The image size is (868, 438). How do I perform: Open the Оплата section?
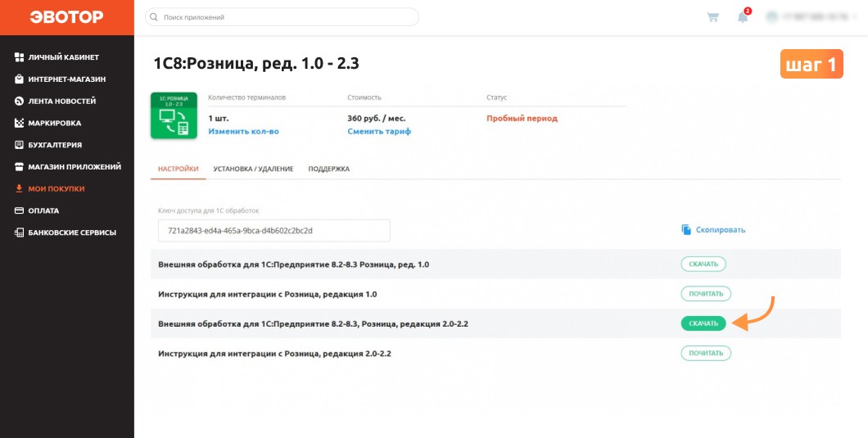tap(43, 210)
